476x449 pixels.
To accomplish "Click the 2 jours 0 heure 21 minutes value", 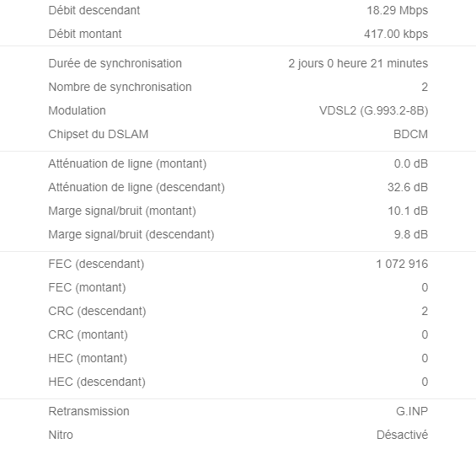I will pyautogui.click(x=358, y=63).
